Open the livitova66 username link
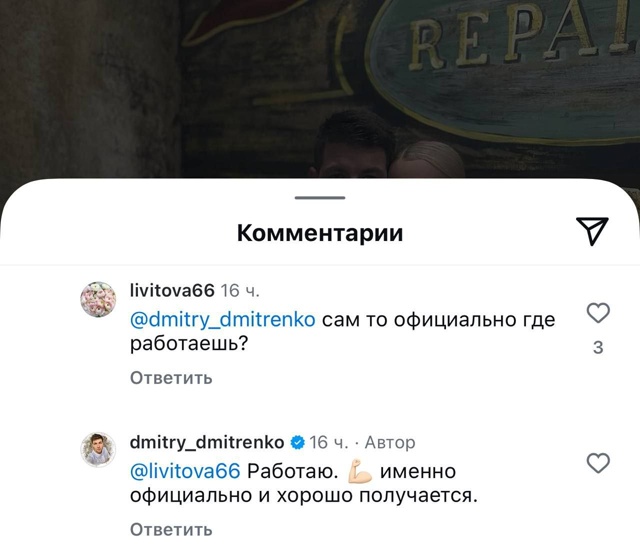The image size is (640, 547). (x=172, y=291)
